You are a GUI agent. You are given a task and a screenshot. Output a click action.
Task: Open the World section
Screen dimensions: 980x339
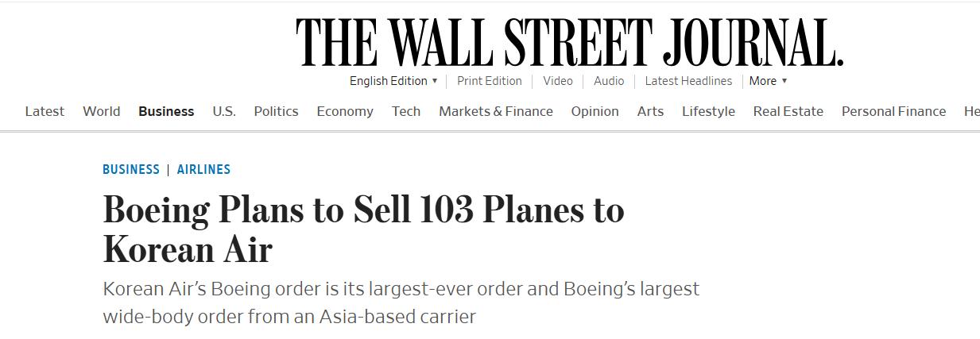102,111
